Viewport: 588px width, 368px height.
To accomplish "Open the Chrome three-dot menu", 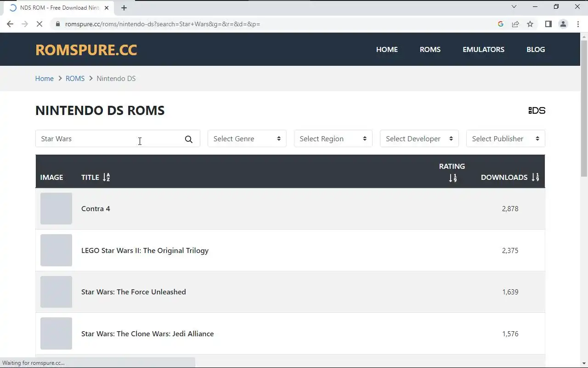I will pyautogui.click(x=577, y=24).
